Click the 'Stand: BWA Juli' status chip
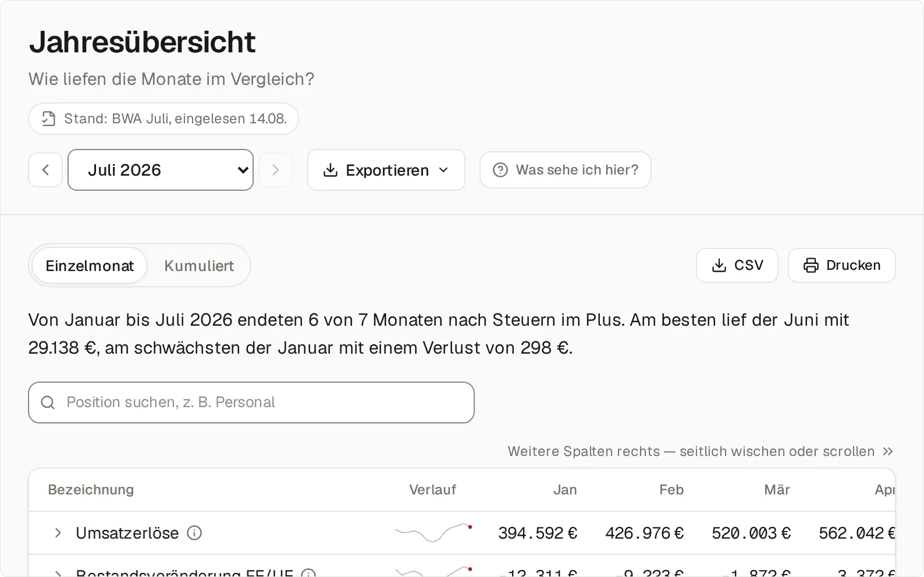 tap(164, 119)
